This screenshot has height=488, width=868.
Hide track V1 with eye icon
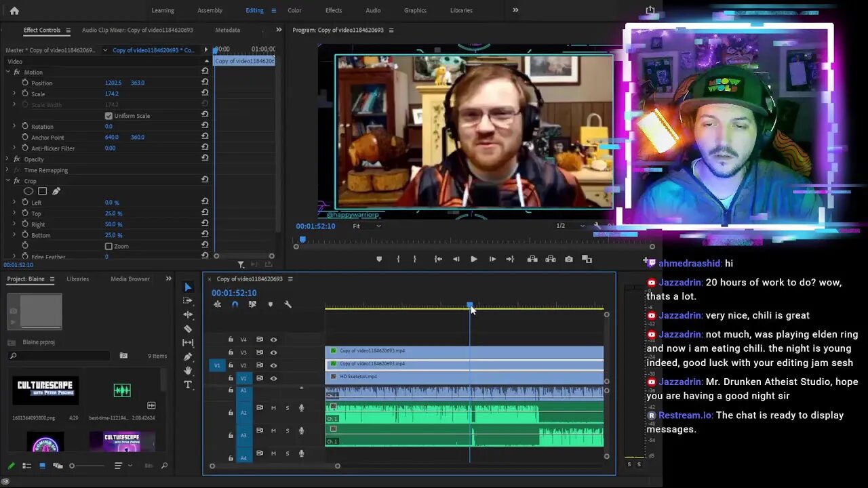[x=273, y=378]
